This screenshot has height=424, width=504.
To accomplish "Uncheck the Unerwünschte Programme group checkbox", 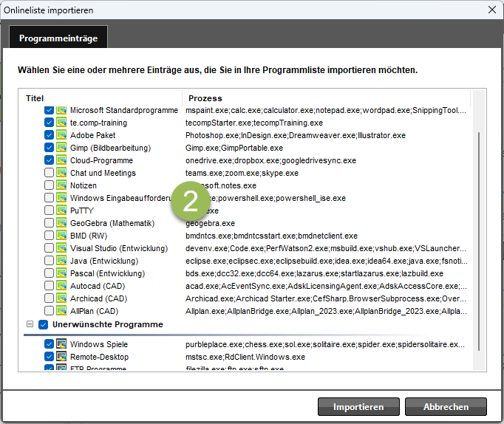I will tap(43, 325).
